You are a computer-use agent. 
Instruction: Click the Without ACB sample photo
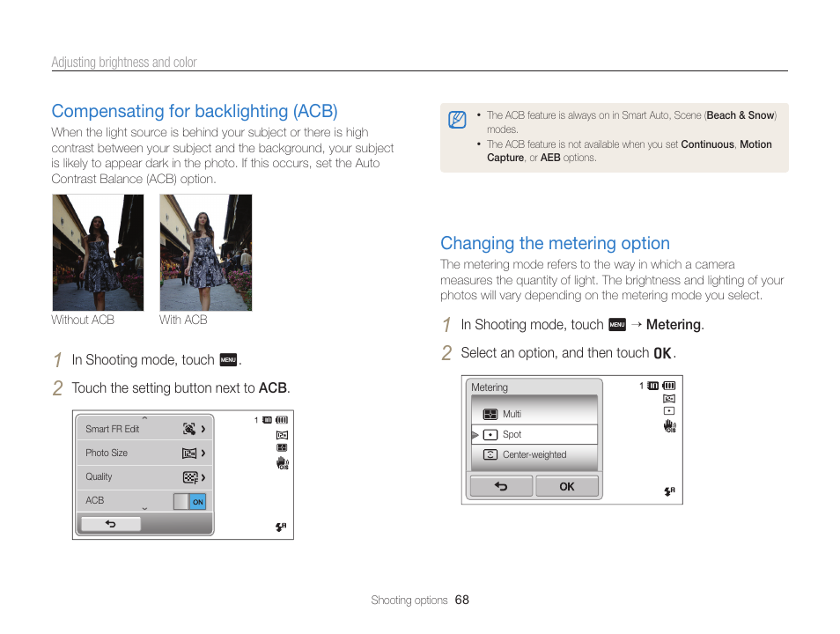[x=98, y=253]
